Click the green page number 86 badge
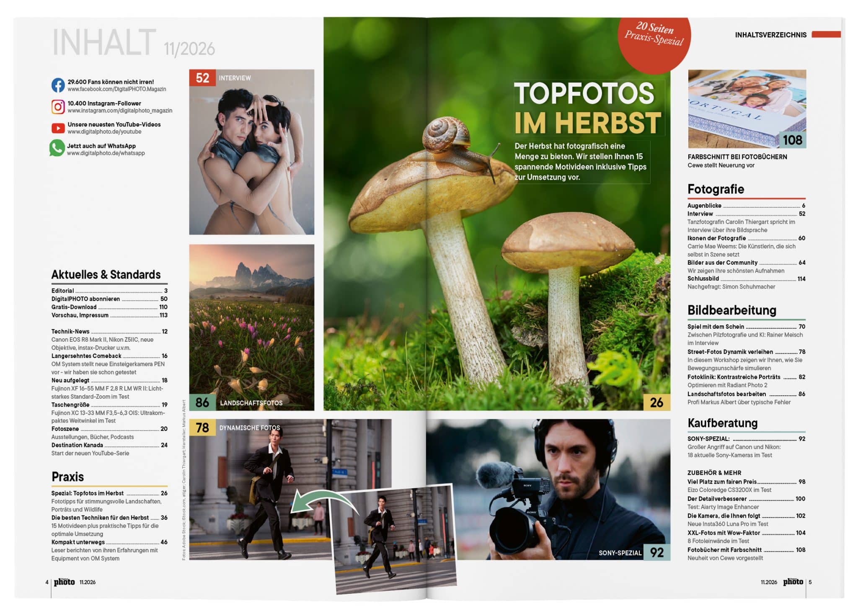Image resolution: width=858 pixels, height=616 pixels. point(202,402)
